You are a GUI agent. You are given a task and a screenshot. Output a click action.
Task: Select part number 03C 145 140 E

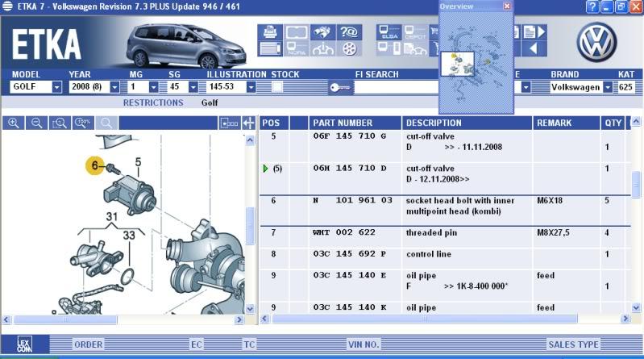[350, 275]
